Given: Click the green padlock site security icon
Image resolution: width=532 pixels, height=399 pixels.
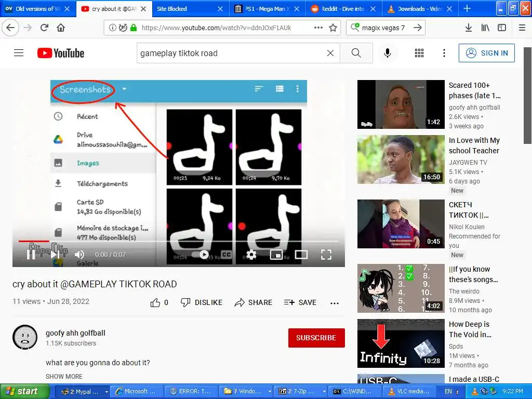Looking at the screenshot, I should click(134, 28).
